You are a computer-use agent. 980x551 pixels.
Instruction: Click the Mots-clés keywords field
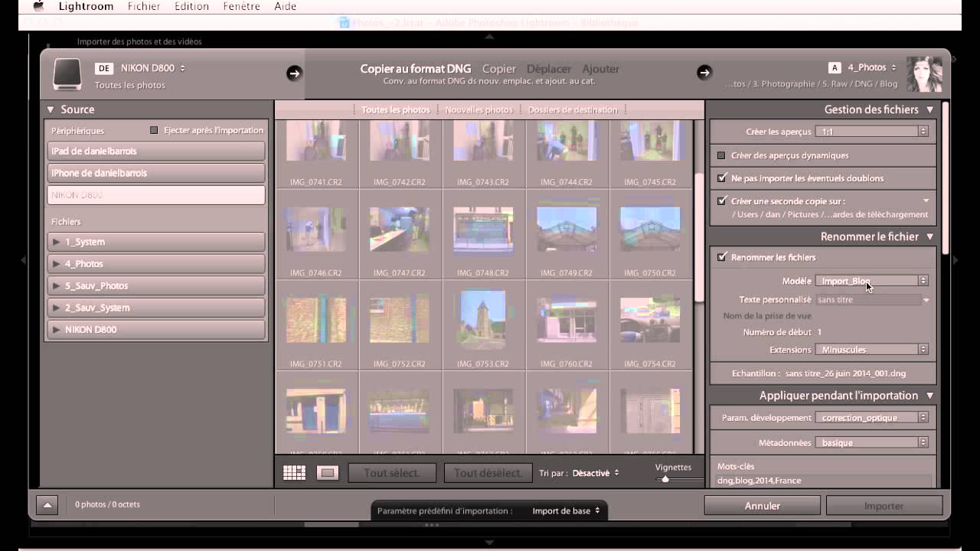click(x=824, y=481)
